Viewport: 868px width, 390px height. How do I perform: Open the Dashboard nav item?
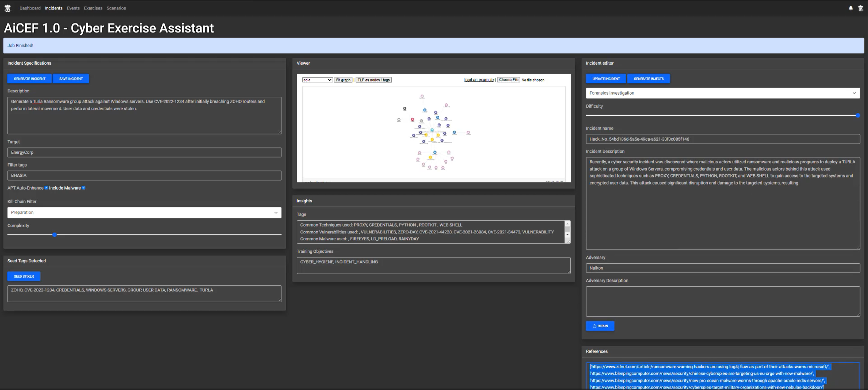[30, 8]
